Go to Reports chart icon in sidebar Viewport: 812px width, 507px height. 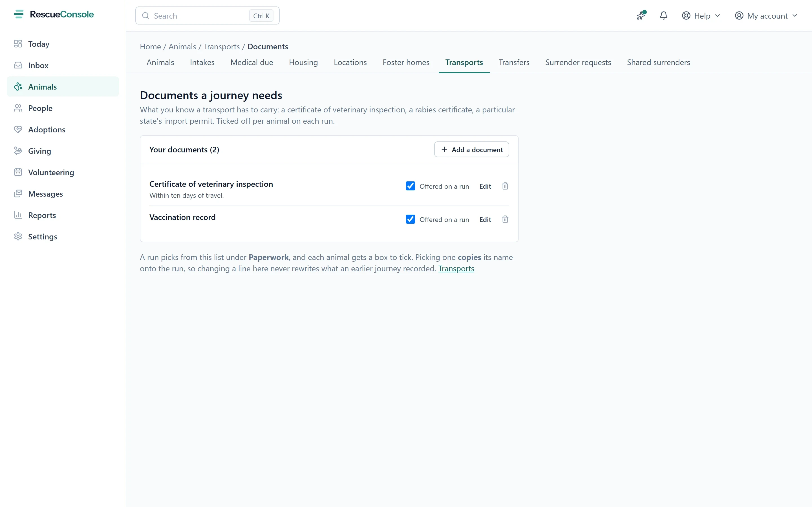tap(18, 215)
